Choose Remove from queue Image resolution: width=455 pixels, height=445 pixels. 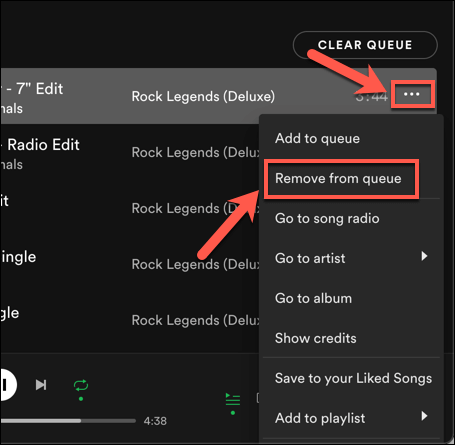tap(338, 179)
